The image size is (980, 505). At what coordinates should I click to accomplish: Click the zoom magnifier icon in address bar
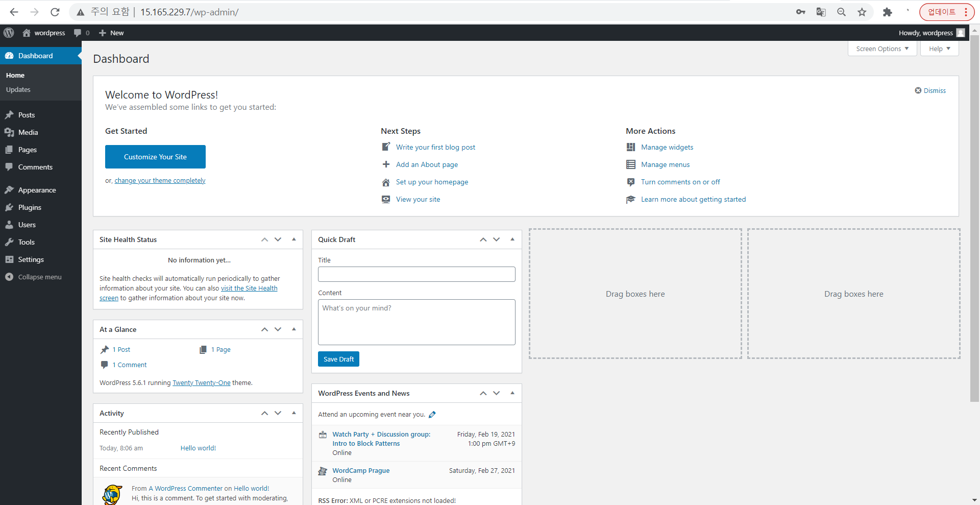[x=842, y=12]
